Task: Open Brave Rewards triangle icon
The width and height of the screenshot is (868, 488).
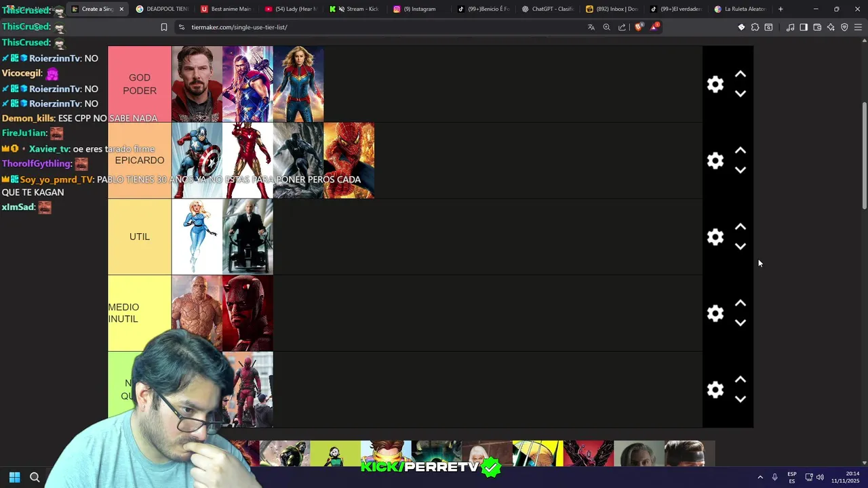Action: coord(654,27)
